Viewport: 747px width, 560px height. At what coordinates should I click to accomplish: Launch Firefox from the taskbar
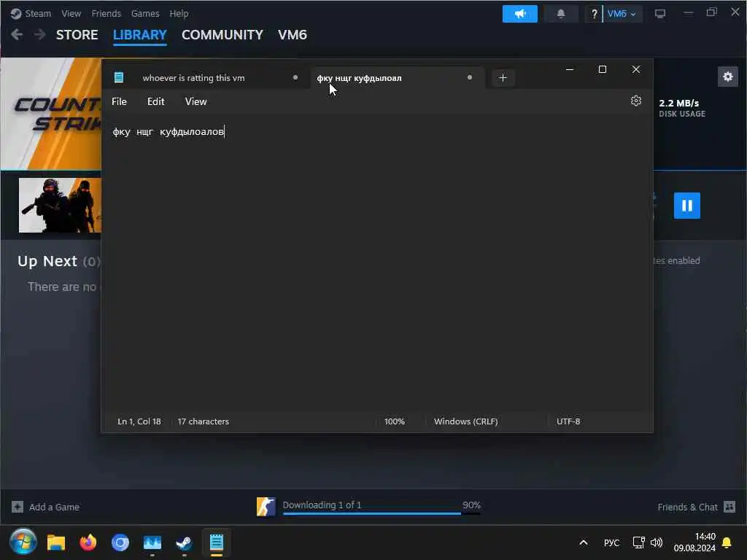point(88,542)
